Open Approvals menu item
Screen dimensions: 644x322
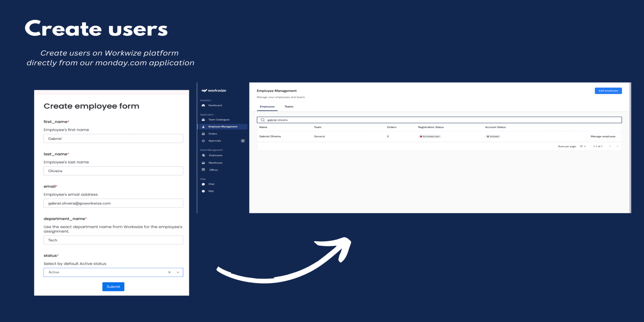215,141
